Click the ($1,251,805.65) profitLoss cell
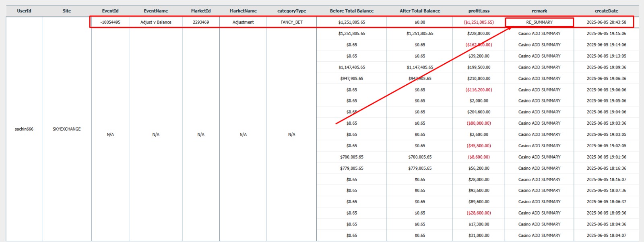Image resolution: width=644 pixels, height=242 pixels. pos(479,22)
